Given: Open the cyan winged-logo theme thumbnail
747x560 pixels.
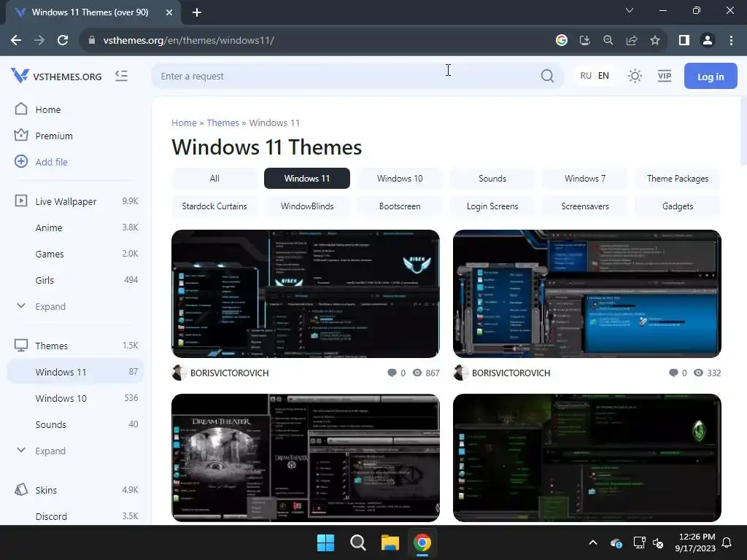Looking at the screenshot, I should pos(306,294).
